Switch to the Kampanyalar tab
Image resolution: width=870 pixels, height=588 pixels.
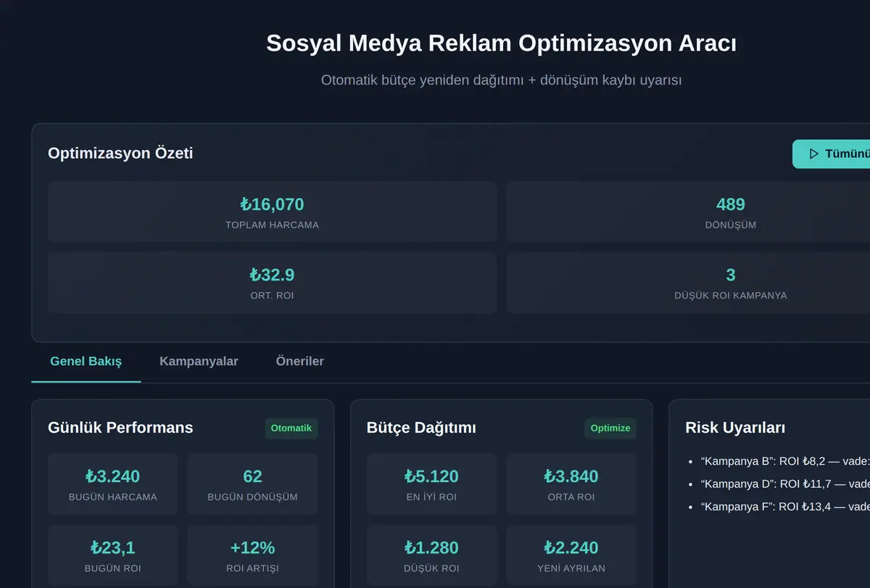tap(199, 361)
